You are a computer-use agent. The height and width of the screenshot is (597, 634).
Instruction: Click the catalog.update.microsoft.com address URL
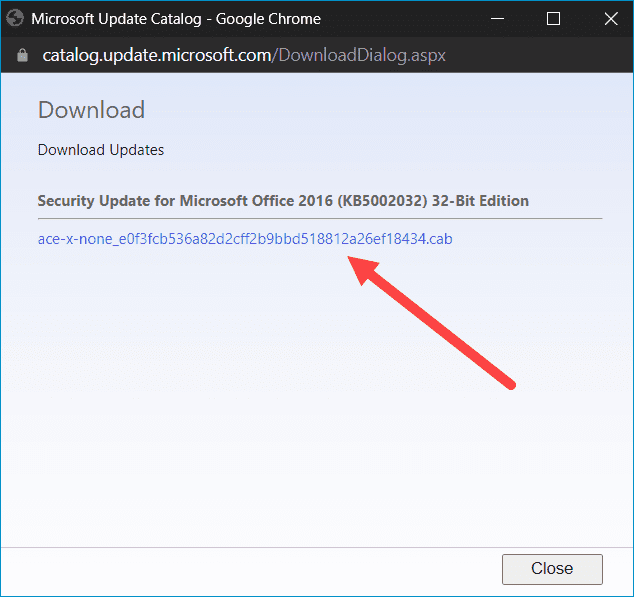tap(244, 55)
